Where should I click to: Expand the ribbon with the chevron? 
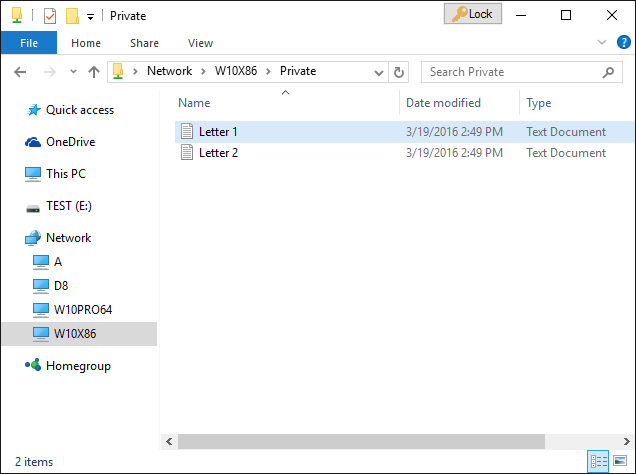tap(602, 42)
